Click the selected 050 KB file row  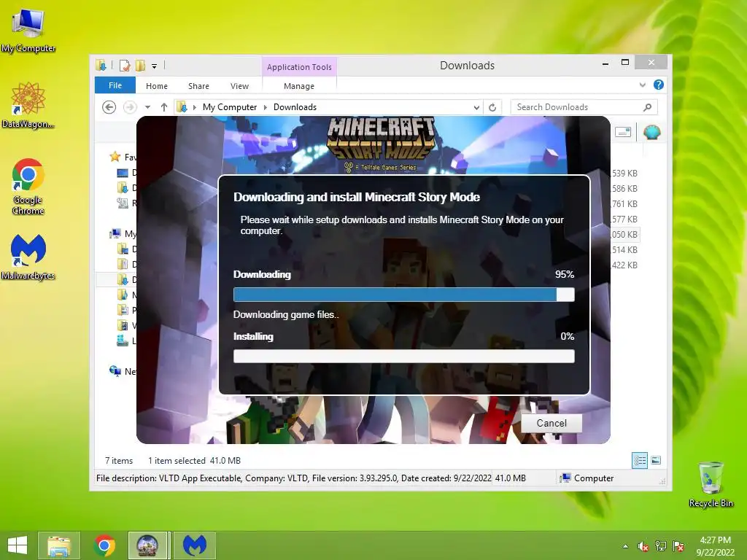tap(624, 234)
